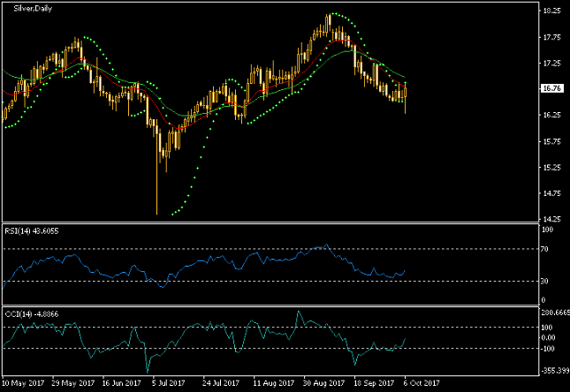
Task: Click the 11 Aug 2017 date label
Action: pos(274,383)
